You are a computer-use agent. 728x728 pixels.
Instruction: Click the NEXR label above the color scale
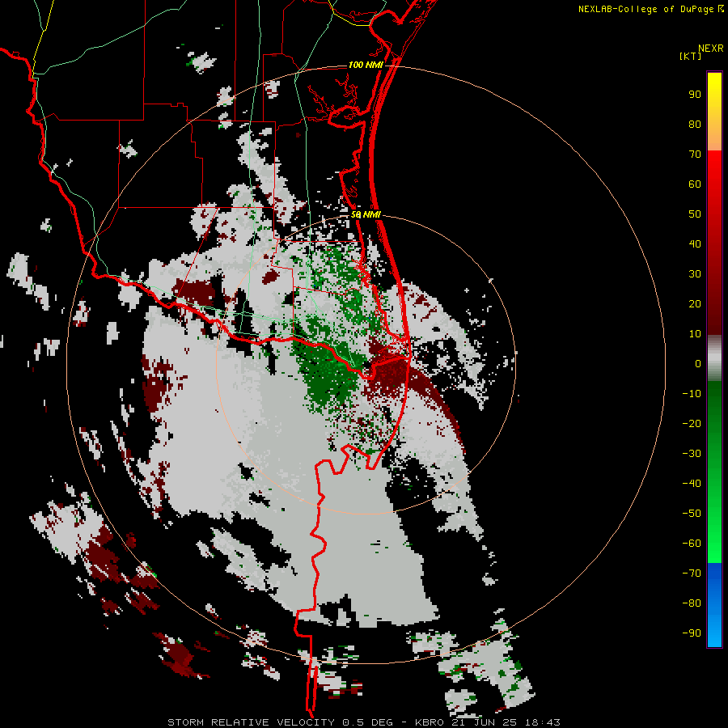click(x=711, y=49)
